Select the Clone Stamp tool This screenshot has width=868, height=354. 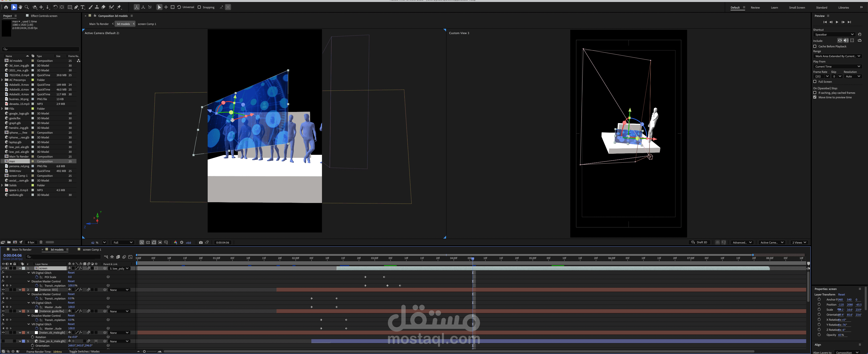click(97, 7)
